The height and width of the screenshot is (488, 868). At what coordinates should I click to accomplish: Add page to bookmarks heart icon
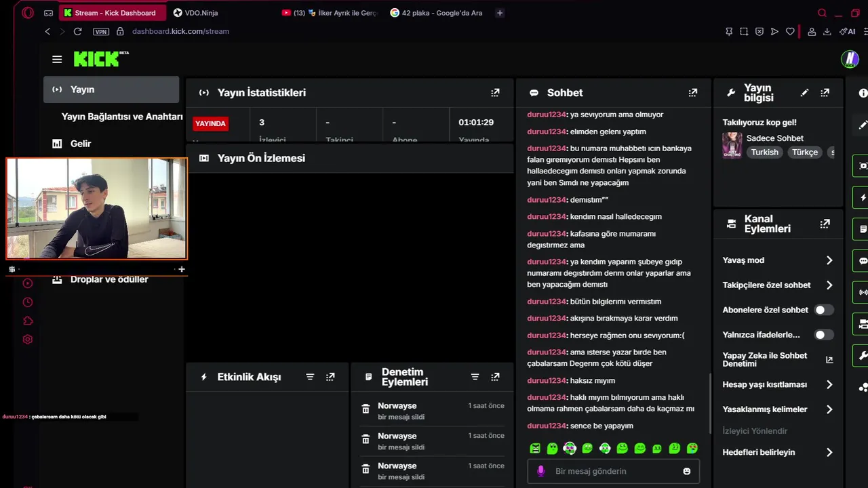(x=790, y=31)
